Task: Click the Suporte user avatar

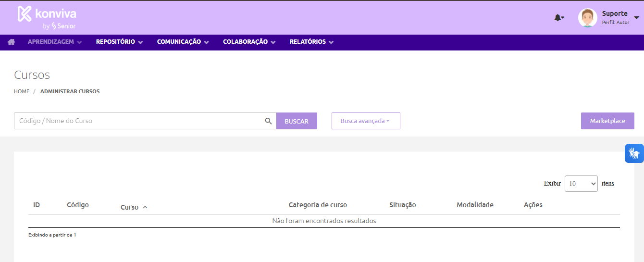Action: point(587,18)
